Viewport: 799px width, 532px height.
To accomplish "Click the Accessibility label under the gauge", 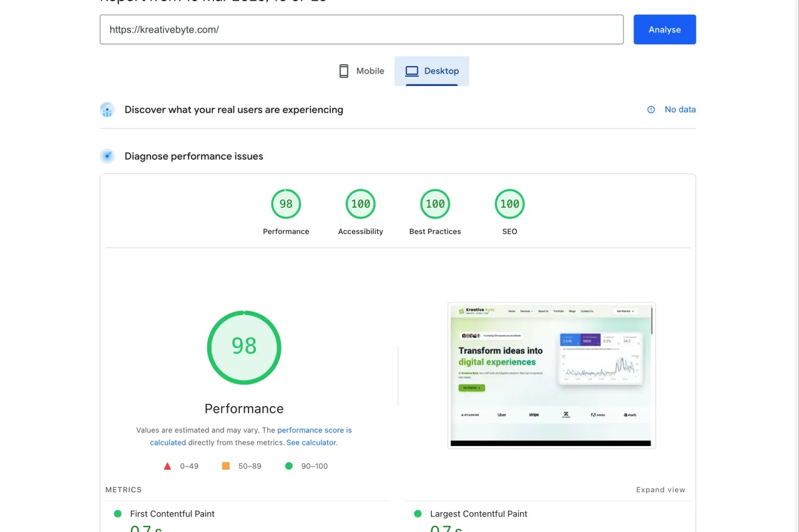I will (361, 231).
